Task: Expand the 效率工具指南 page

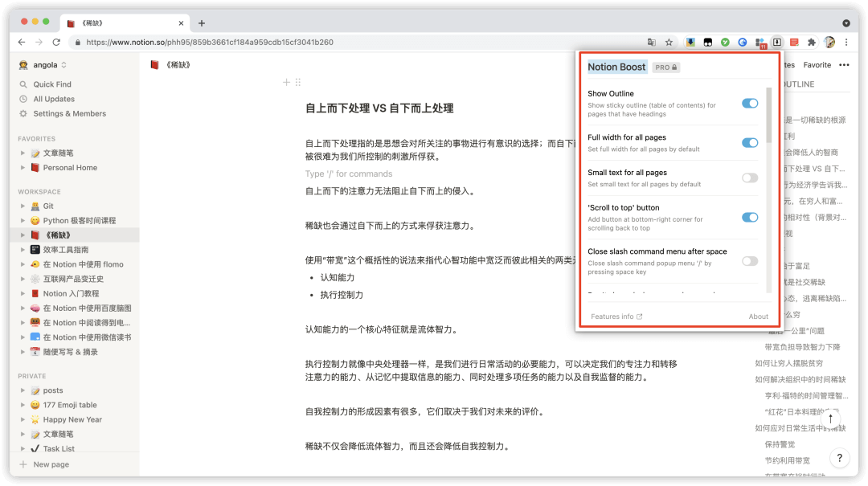Action: 23,250
